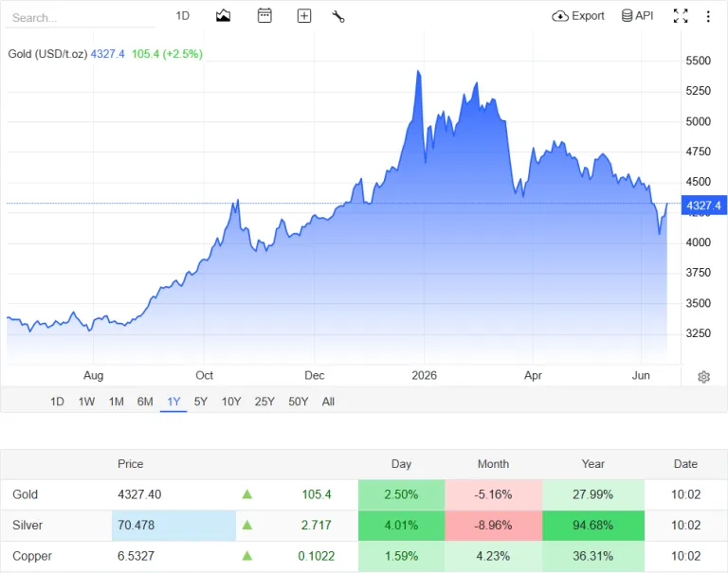Click the Gold (USD/t.oz) chart title
728x573 pixels.
(x=47, y=54)
